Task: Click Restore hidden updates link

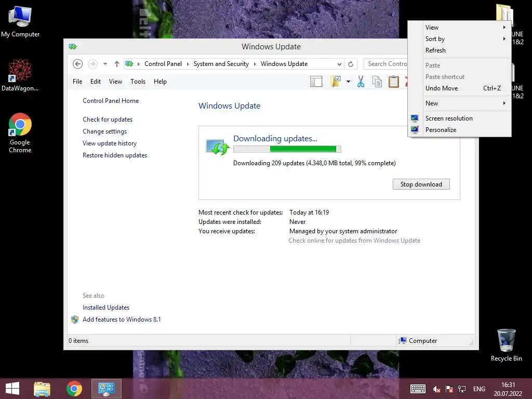Action: 115,155
